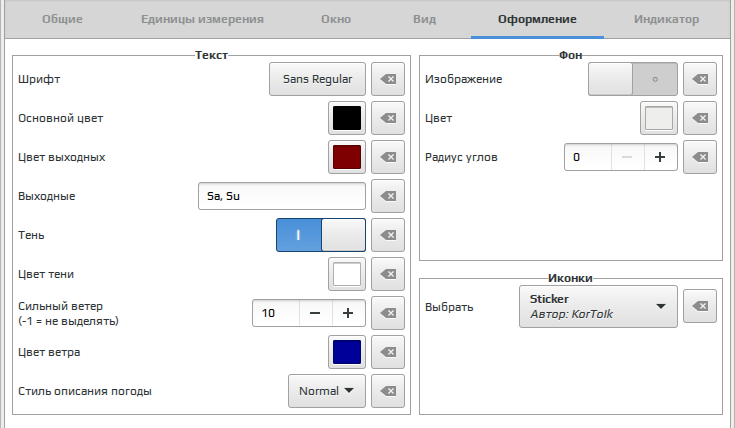
Task: Toggle the Тень shadow switch
Action: 321,235
